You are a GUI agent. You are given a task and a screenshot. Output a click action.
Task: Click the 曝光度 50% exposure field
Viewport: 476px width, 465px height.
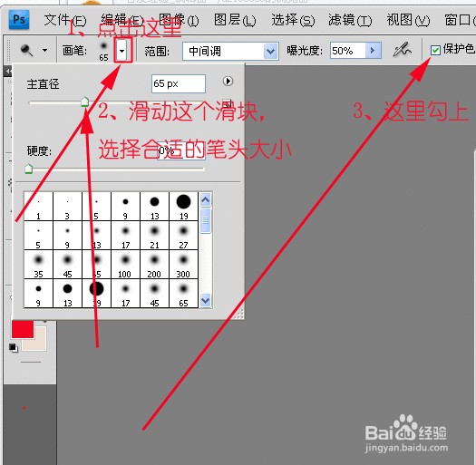(x=348, y=51)
